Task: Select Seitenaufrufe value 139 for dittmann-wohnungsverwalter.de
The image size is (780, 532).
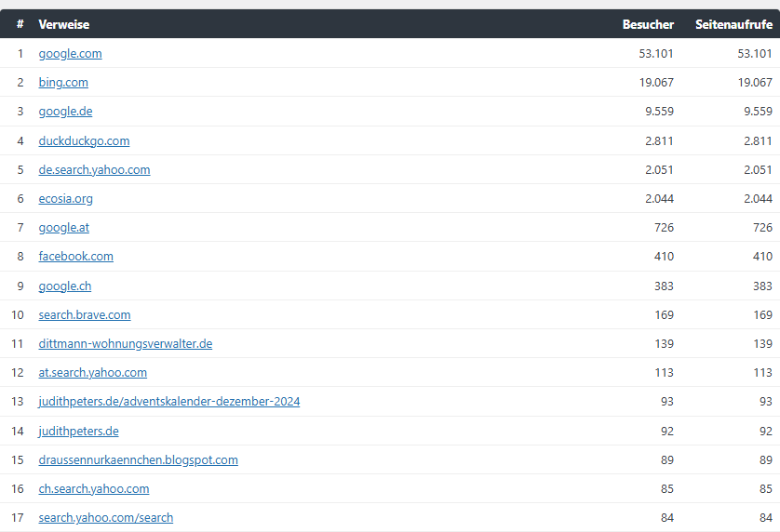Action: pos(762,344)
